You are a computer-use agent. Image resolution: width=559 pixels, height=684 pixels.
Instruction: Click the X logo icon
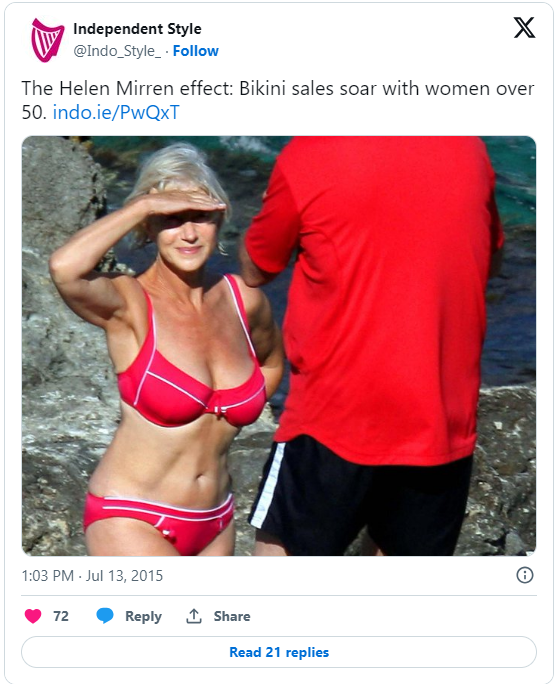[x=524, y=28]
